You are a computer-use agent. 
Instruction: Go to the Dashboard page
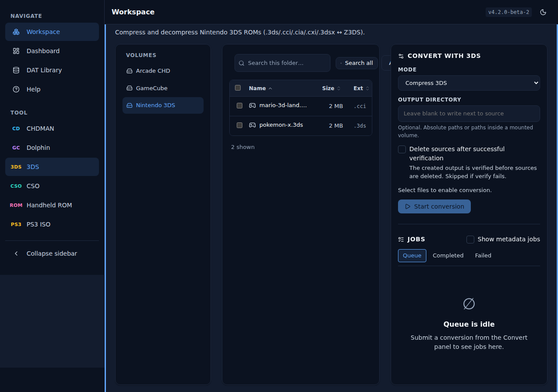[x=52, y=51]
